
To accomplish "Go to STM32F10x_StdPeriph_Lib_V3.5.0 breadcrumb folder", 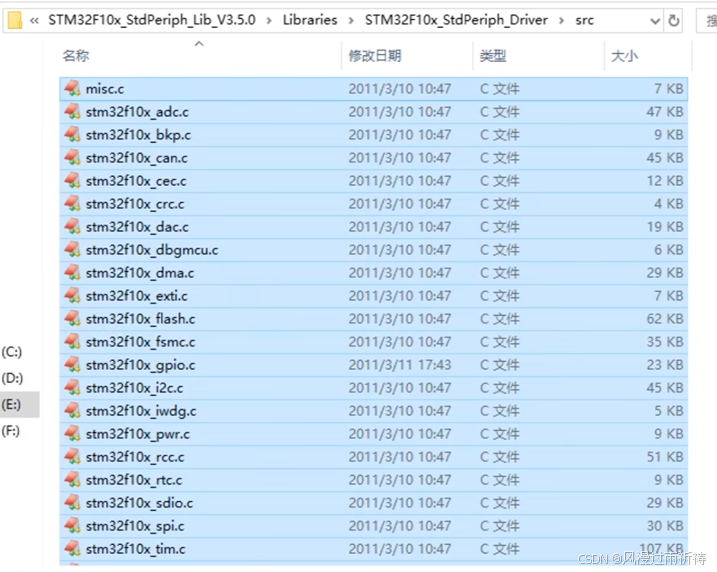I will click(x=152, y=20).
